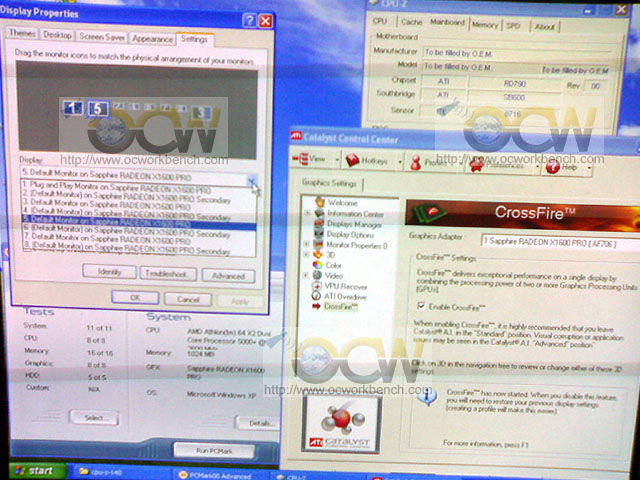The image size is (640, 480).
Task: Choose '1. Plug and Play Monitor' list entry
Action: [139, 188]
